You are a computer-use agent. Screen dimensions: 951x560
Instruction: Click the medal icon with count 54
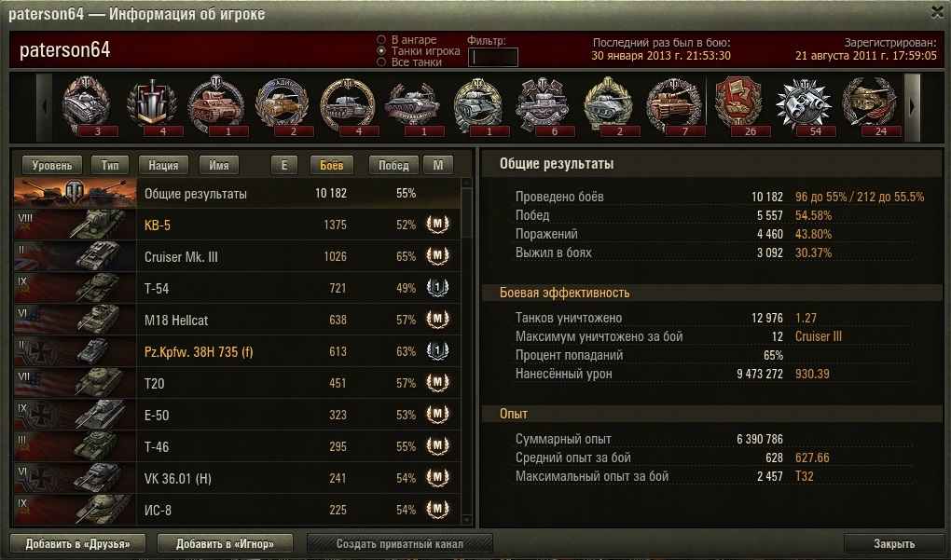[x=805, y=105]
